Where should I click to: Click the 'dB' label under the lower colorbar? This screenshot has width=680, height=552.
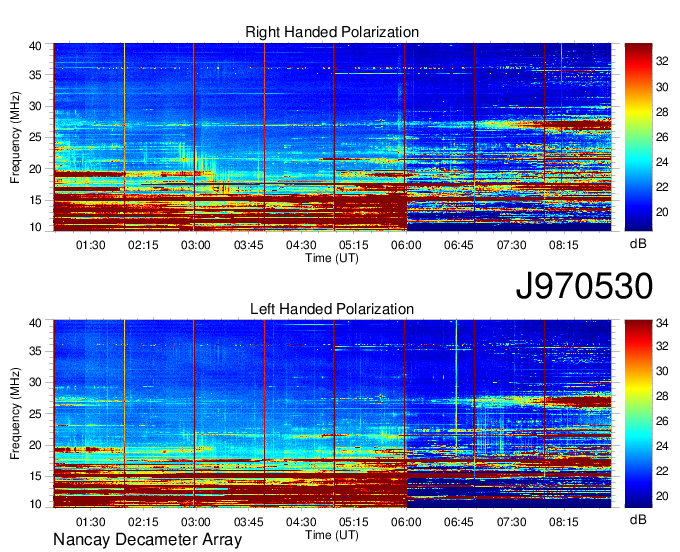[x=638, y=519]
